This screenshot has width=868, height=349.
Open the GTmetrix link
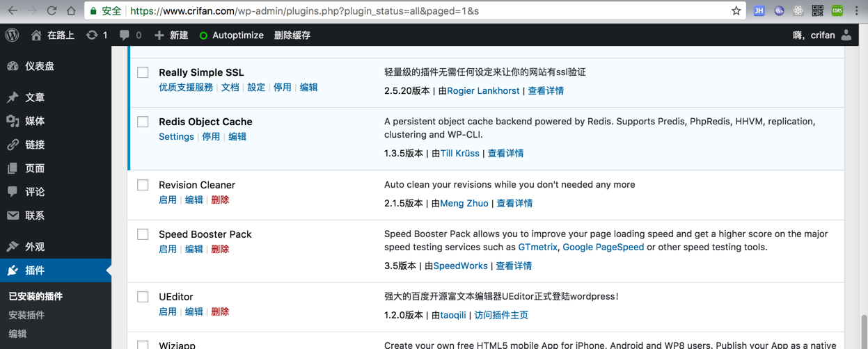pos(538,247)
